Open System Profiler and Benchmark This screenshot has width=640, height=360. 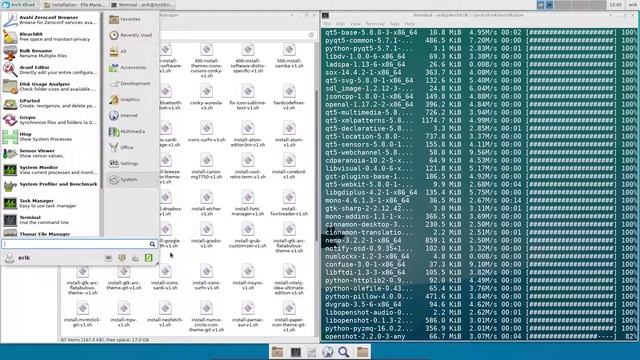[50, 187]
